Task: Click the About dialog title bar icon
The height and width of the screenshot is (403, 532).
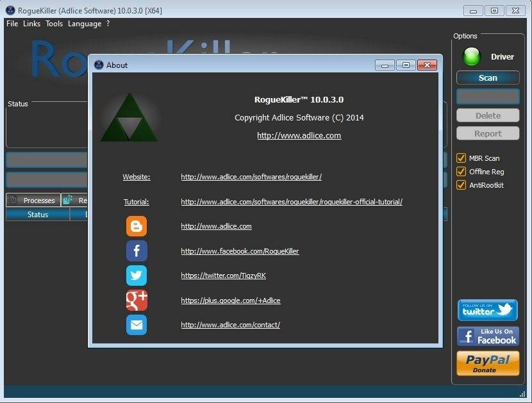Action: 99,65
